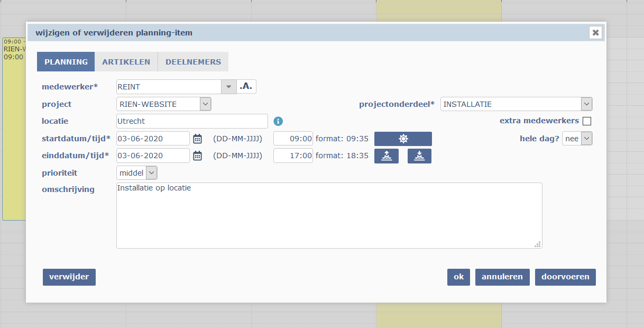Open the prioriteit dropdown set to middel
Screen dimensions: 644x328
[151, 172]
